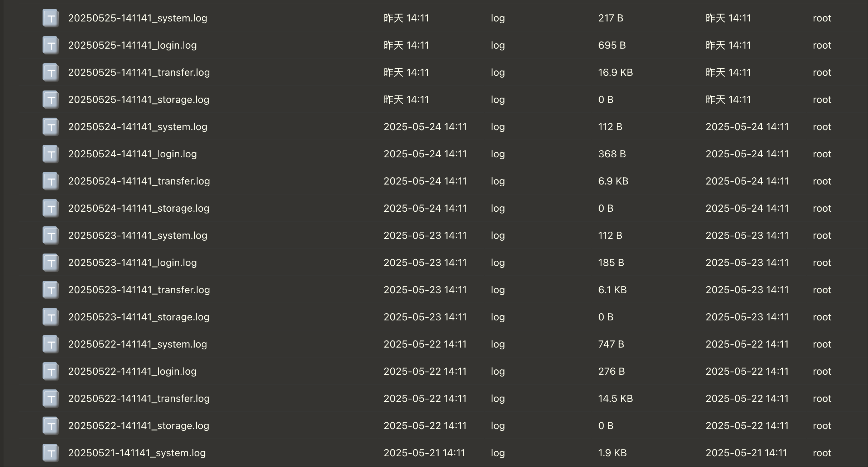Select the file icon for 20250524-141141_storage.log
The image size is (868, 467).
(x=51, y=208)
